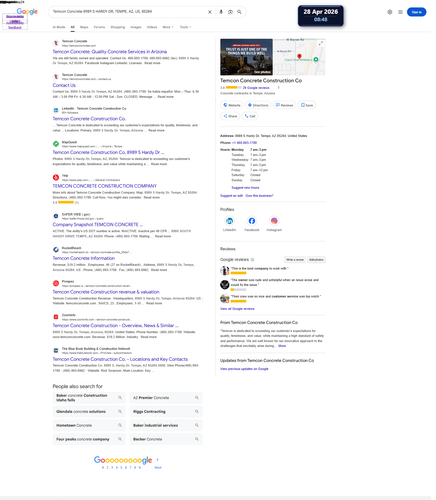Viewport: 436px width, 500px height.
Task: Click the Directions button
Action: [258, 105]
